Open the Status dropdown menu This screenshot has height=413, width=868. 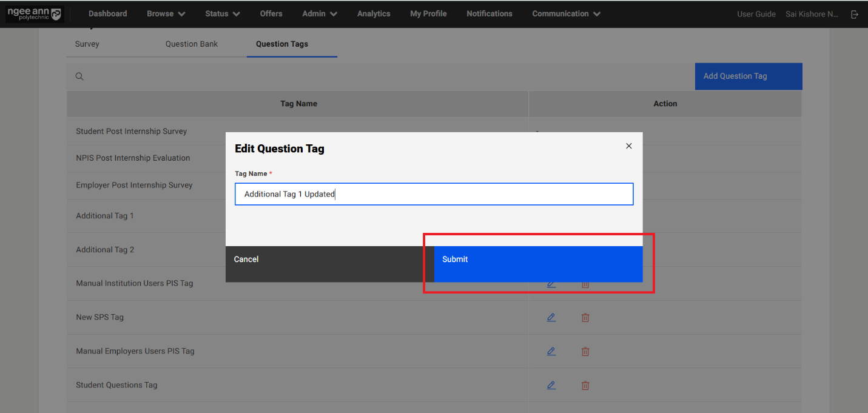[222, 14]
